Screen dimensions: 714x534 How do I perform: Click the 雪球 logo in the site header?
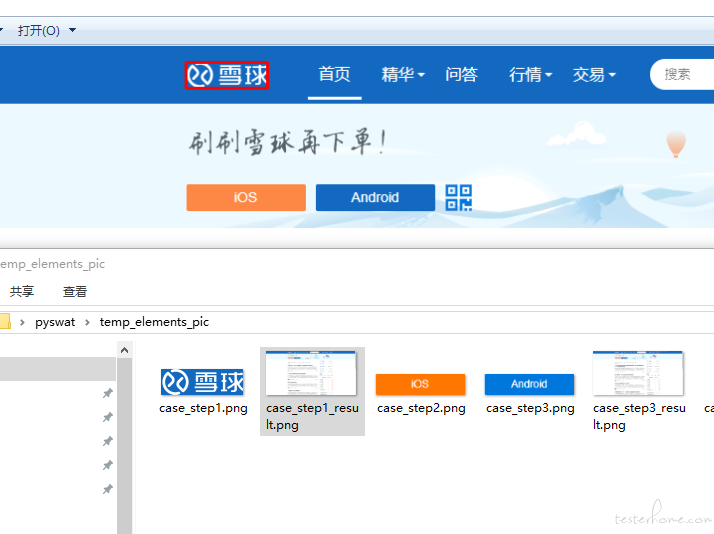(227, 75)
